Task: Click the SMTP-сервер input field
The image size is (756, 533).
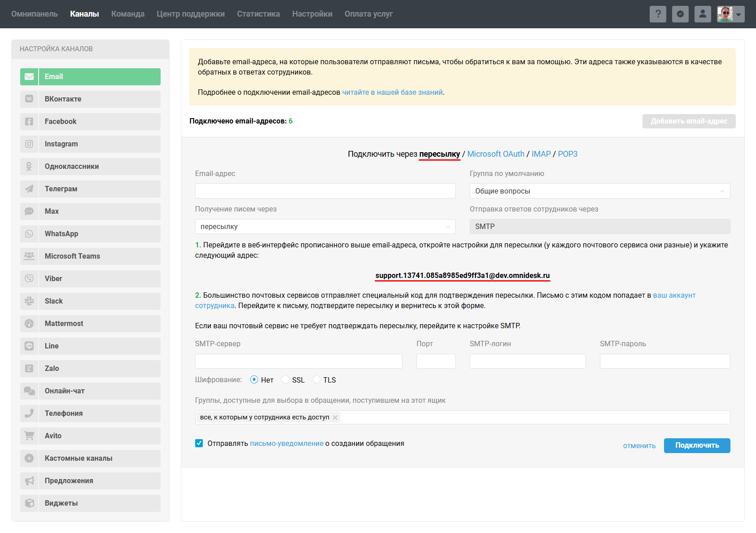Action: point(298,361)
